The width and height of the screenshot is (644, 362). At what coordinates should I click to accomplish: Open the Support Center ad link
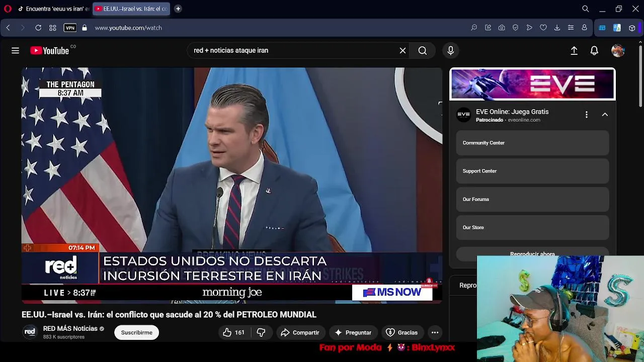(x=532, y=171)
